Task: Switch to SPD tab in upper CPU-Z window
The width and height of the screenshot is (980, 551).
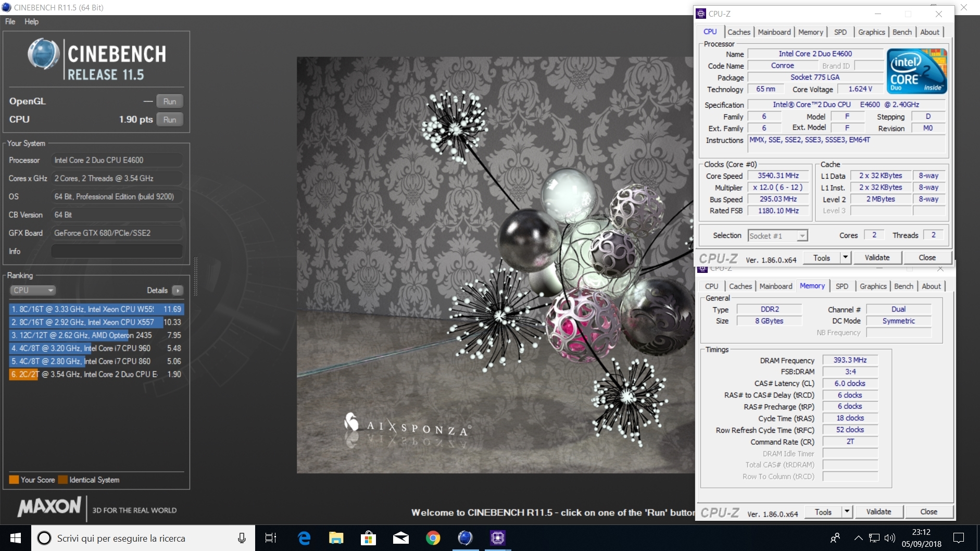Action: (840, 32)
